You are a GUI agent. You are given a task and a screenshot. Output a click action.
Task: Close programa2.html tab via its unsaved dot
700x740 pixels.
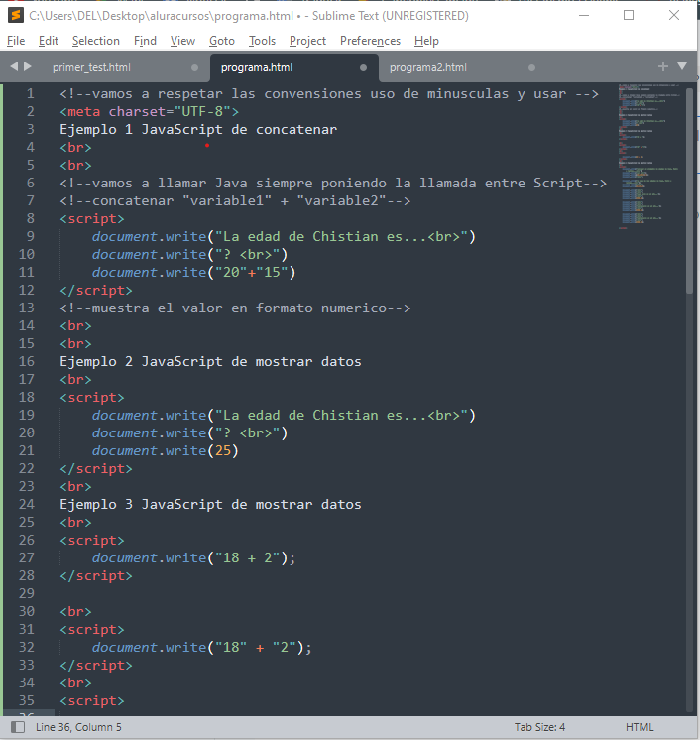pyautogui.click(x=531, y=68)
